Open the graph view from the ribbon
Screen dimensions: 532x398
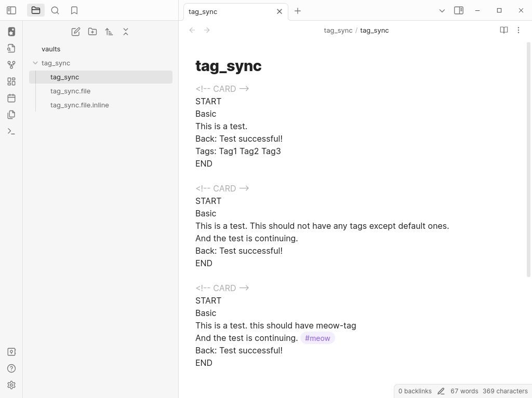point(11,65)
